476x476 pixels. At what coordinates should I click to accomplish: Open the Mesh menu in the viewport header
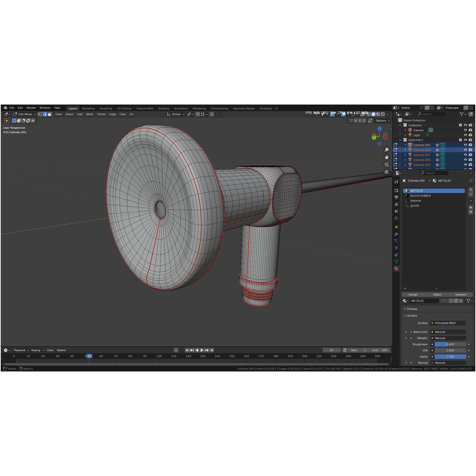(90, 114)
